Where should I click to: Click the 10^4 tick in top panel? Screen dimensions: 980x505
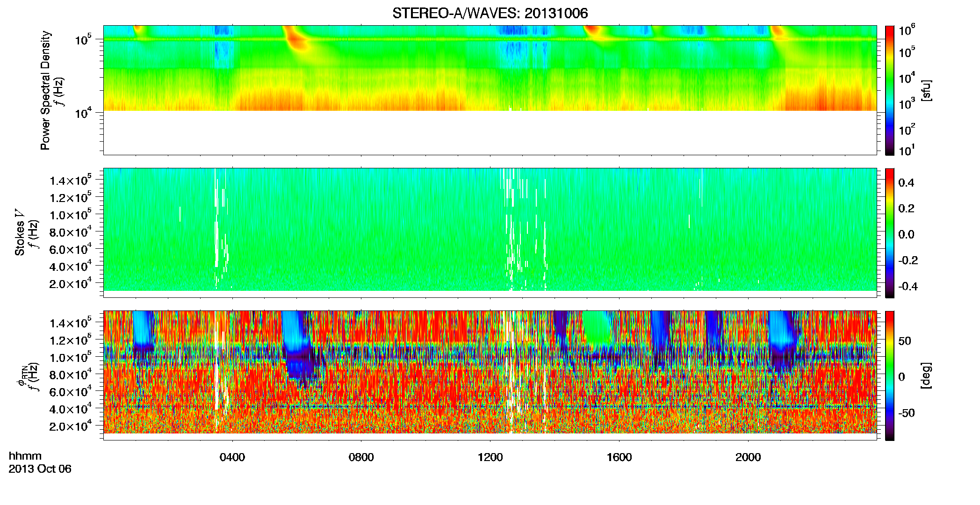(x=83, y=113)
